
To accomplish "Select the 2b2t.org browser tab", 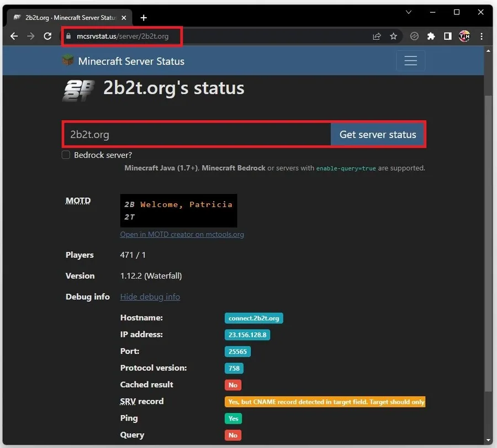I will [70, 18].
